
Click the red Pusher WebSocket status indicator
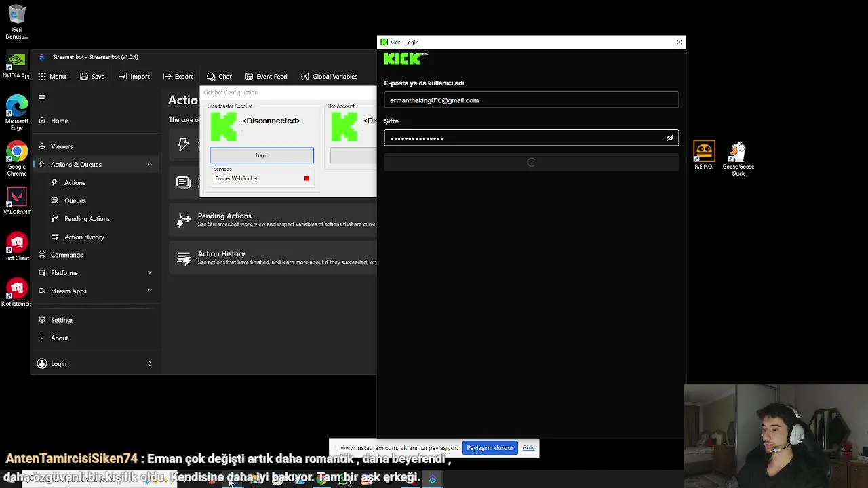[307, 178]
